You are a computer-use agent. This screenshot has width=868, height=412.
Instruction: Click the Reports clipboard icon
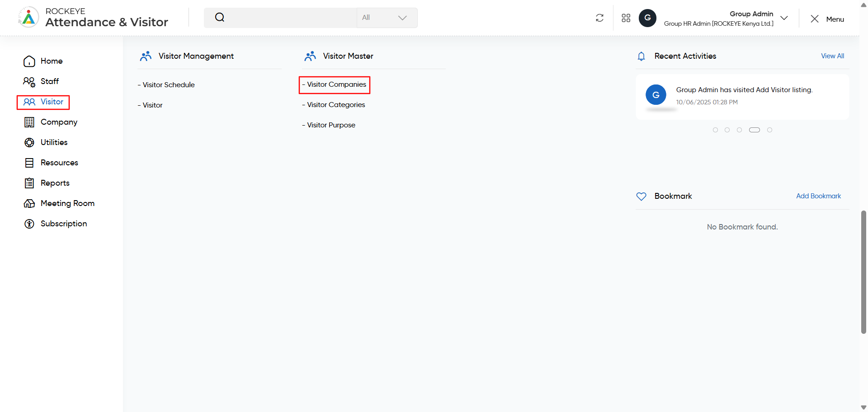point(29,183)
